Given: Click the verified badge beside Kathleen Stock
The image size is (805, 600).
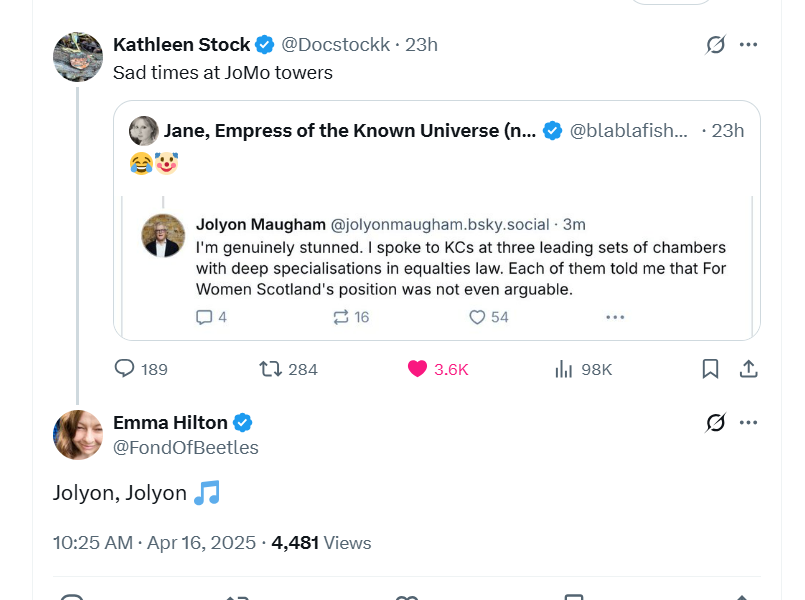Looking at the screenshot, I should tap(263, 44).
